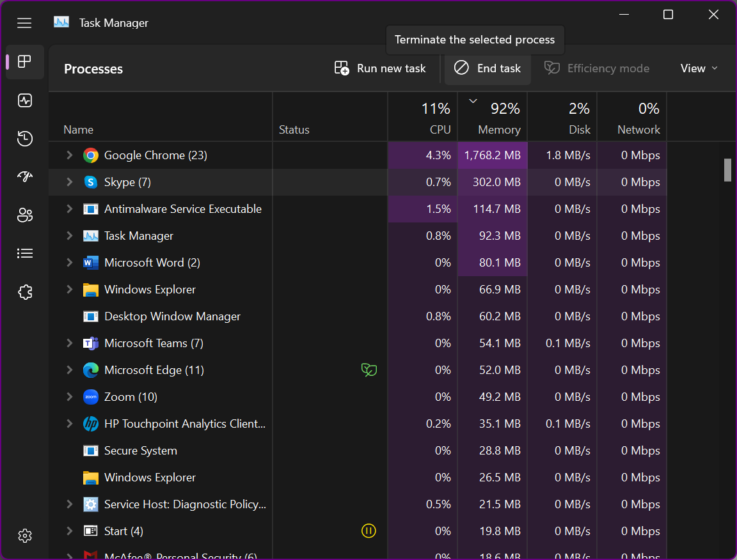Open the Services page
737x560 pixels.
point(24,292)
